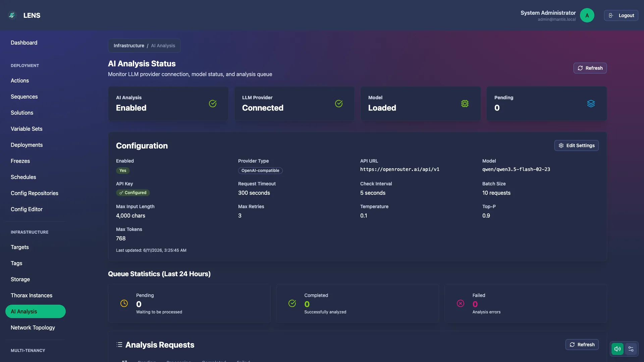
Task: Click the LLM Provider Connected checkmark icon
Action: pyautogui.click(x=339, y=104)
